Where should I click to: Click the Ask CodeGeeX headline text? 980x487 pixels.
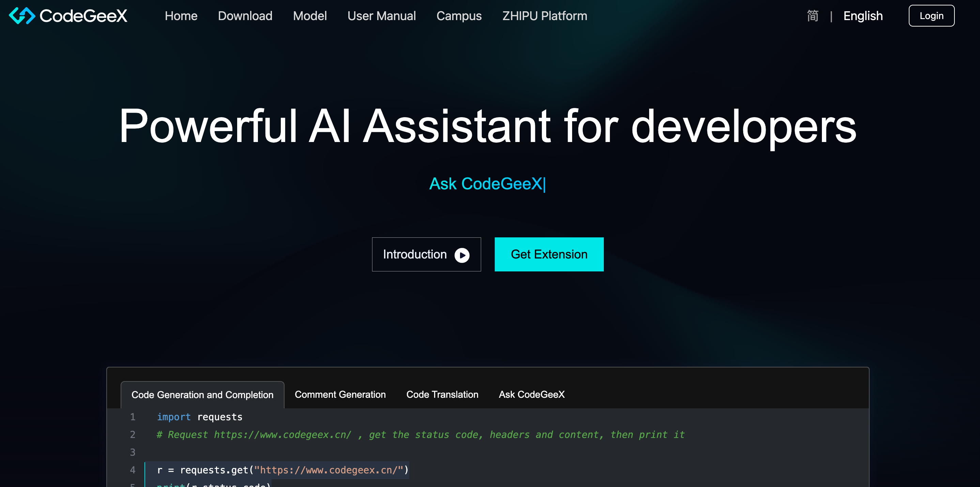pos(488,184)
